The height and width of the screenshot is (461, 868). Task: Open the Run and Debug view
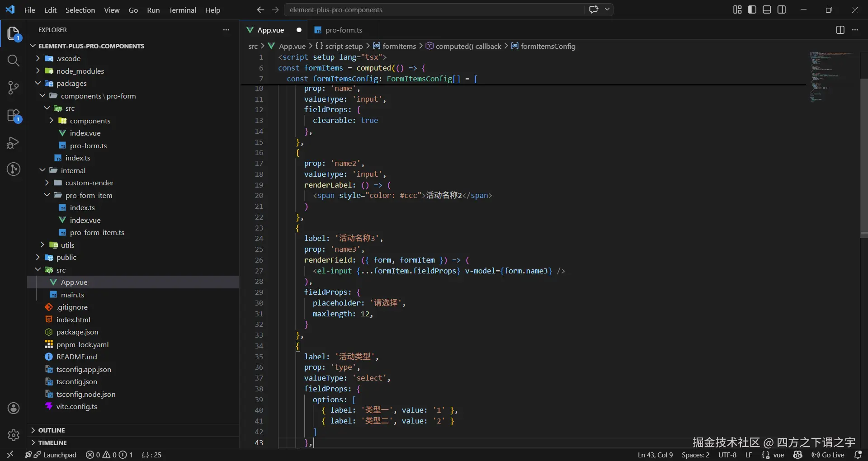14,143
